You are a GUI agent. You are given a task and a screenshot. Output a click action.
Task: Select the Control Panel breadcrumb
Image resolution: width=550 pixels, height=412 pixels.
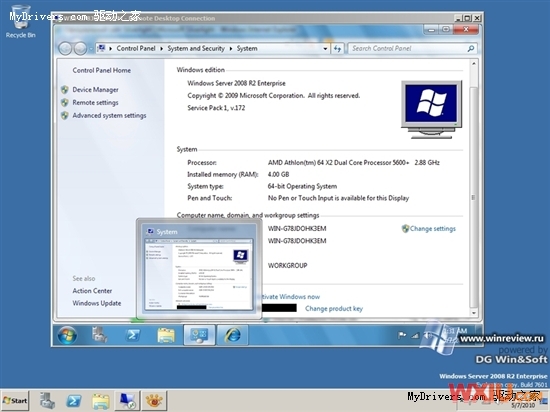coord(136,48)
